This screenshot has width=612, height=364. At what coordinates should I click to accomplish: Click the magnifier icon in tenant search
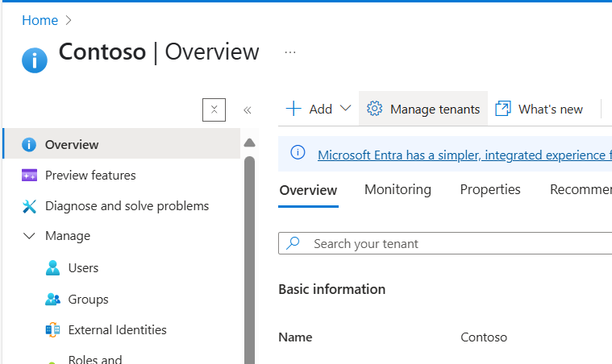tap(293, 243)
